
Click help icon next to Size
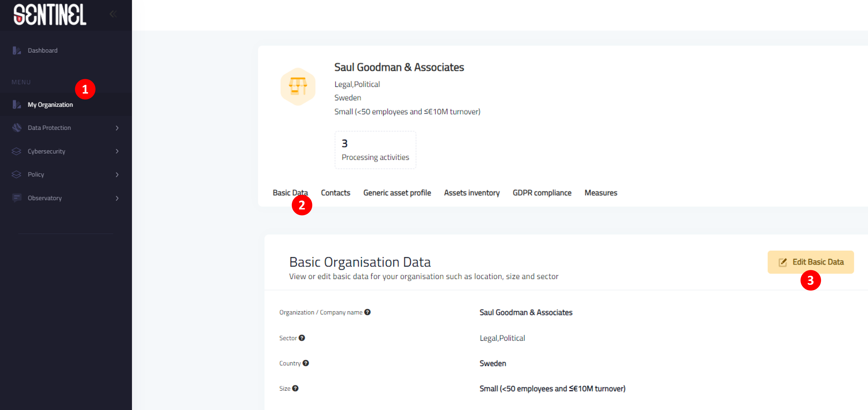click(x=295, y=388)
